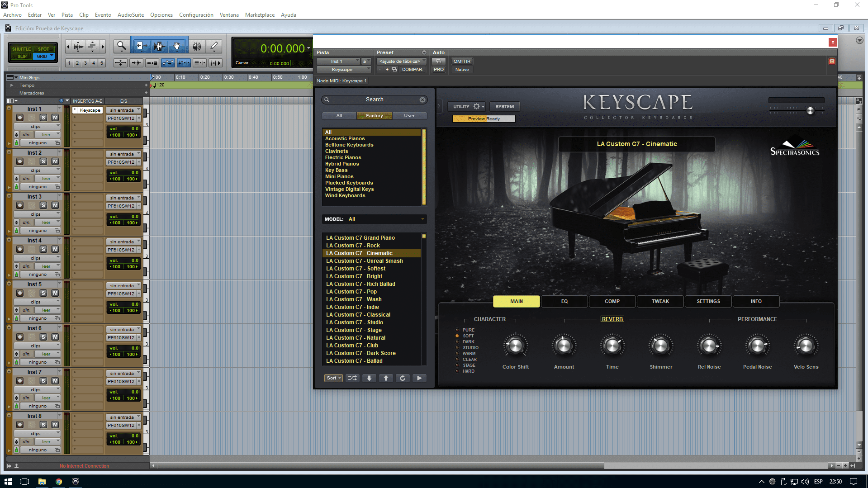The height and width of the screenshot is (488, 868).
Task: Select the Pencil tool
Action: click(x=214, y=46)
